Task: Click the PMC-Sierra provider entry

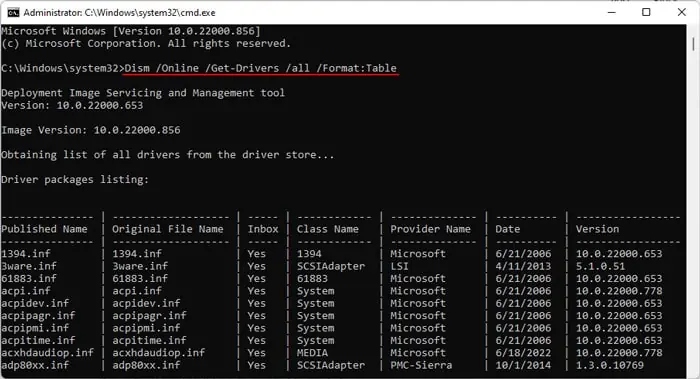Action: pyautogui.click(x=421, y=365)
